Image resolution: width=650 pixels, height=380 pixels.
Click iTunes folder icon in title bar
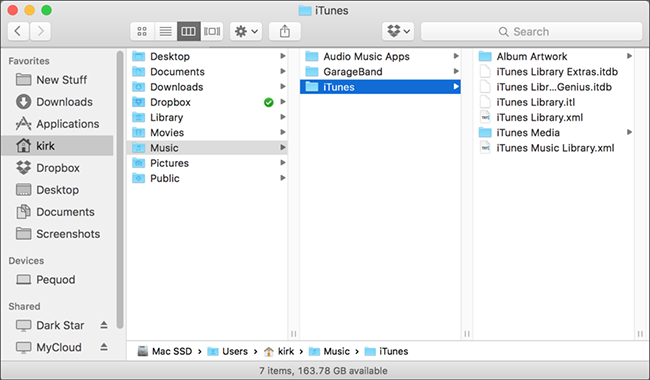click(x=305, y=10)
